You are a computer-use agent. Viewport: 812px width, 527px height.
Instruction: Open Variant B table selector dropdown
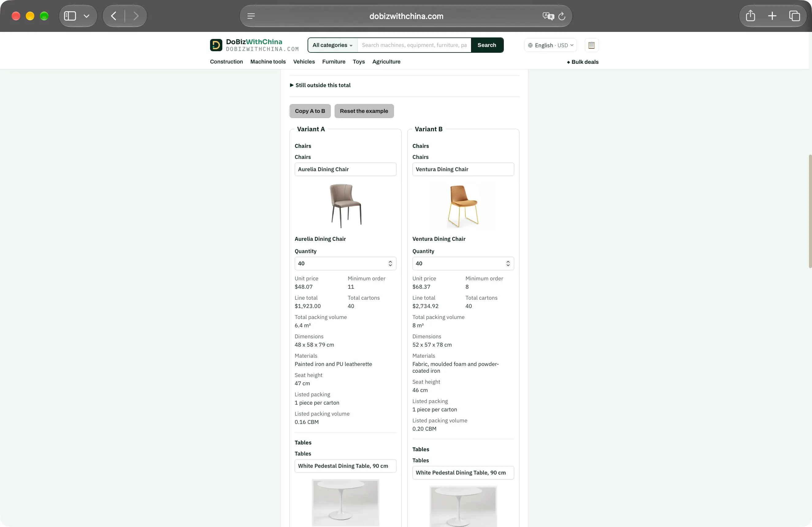point(463,473)
